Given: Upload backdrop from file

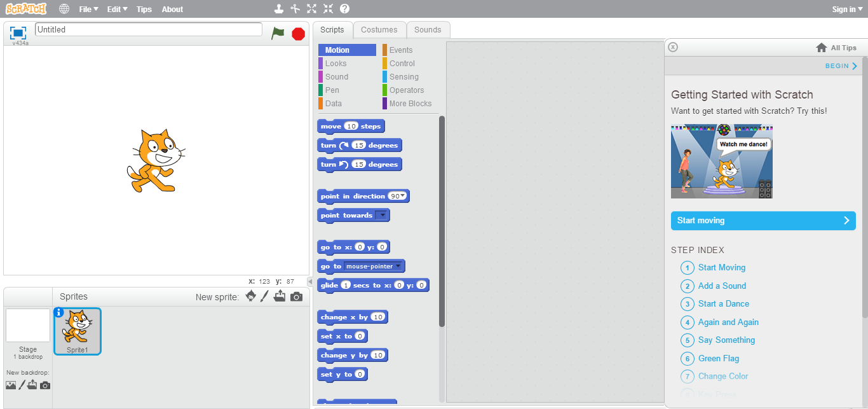Looking at the screenshot, I should coord(32,385).
